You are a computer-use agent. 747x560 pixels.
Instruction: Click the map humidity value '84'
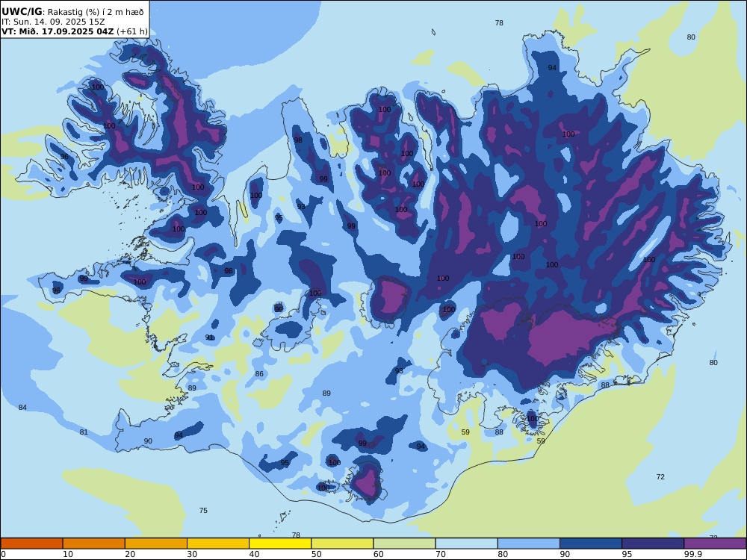pos(22,407)
